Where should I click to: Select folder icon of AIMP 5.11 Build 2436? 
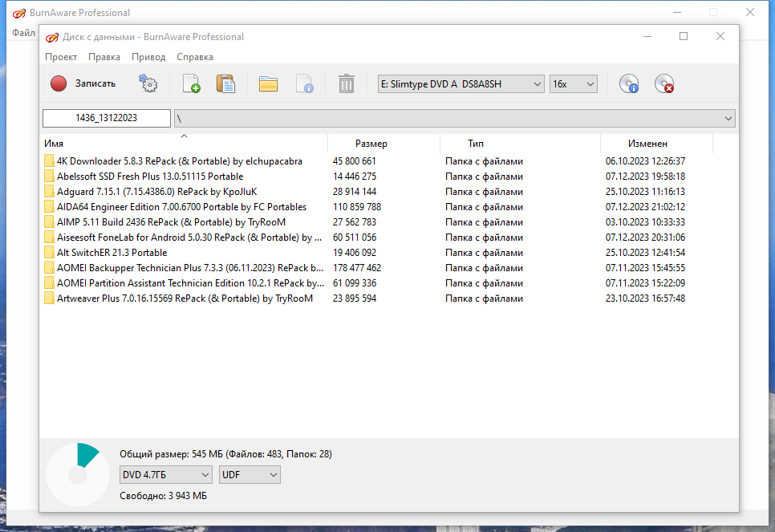pos(49,222)
